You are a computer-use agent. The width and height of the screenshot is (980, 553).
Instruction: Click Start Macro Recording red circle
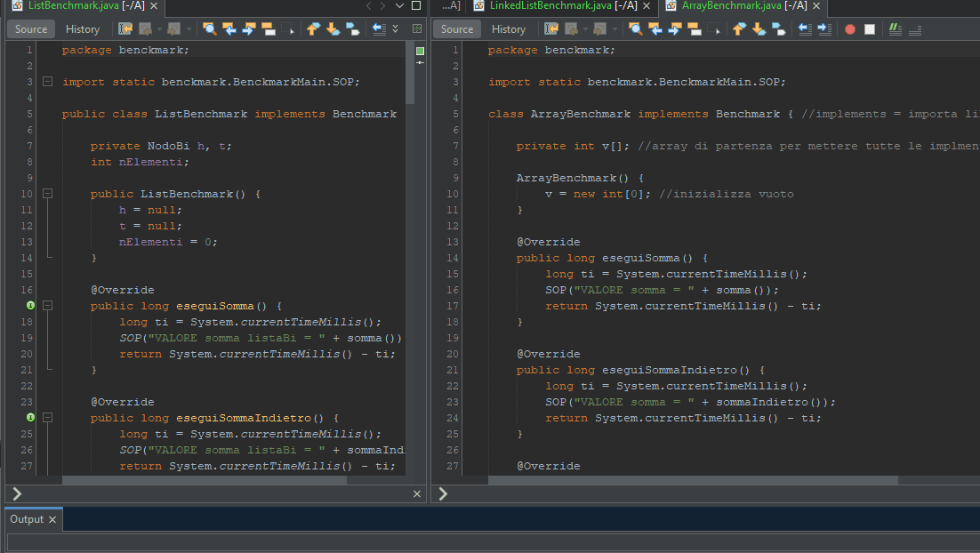[x=850, y=29]
